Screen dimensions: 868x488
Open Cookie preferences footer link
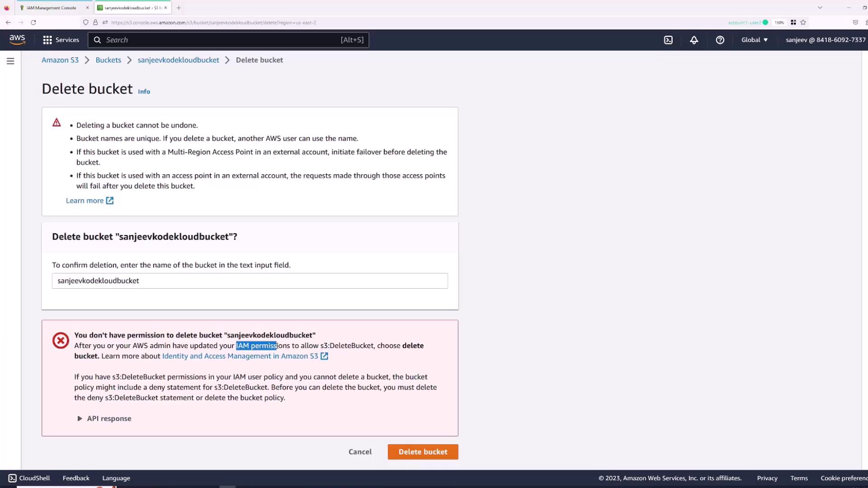click(844, 478)
